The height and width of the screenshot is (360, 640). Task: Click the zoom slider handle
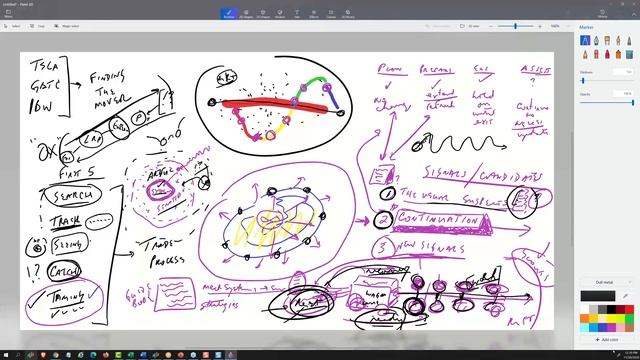click(516, 26)
